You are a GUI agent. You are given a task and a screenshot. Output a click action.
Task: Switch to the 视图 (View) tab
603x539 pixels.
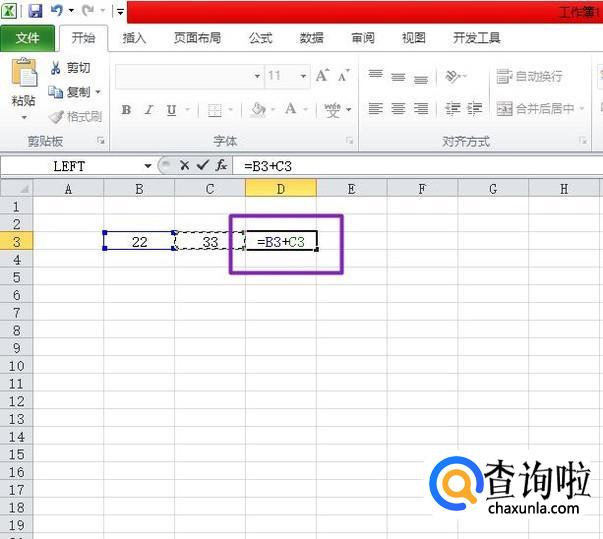(x=413, y=38)
